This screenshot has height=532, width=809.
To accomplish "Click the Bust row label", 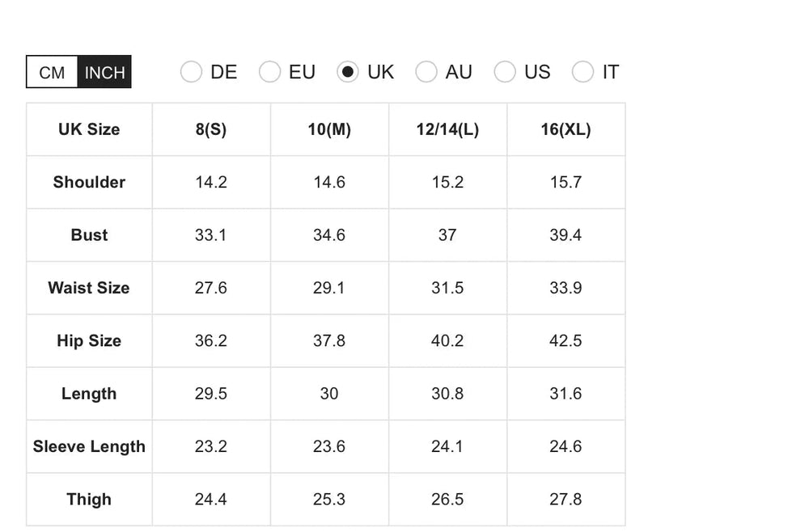I will point(89,235).
